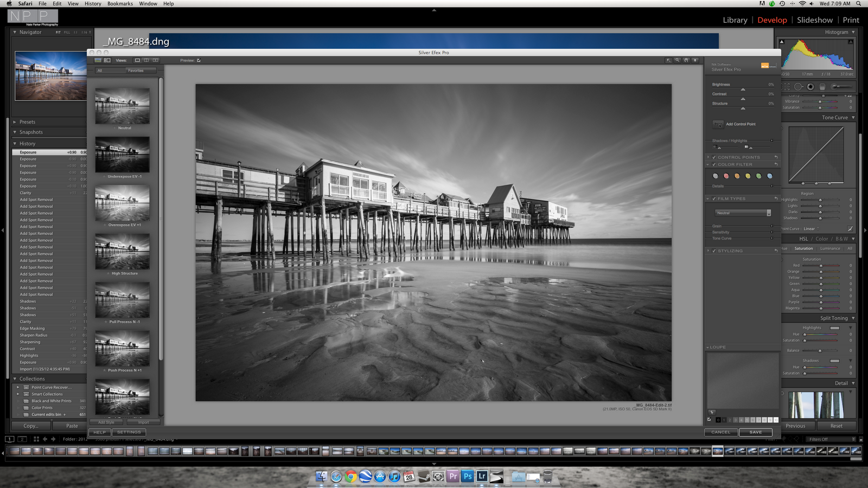This screenshot has width=868, height=488.
Task: Toggle the checkbox below the Loupe panel
Action: 709,420
